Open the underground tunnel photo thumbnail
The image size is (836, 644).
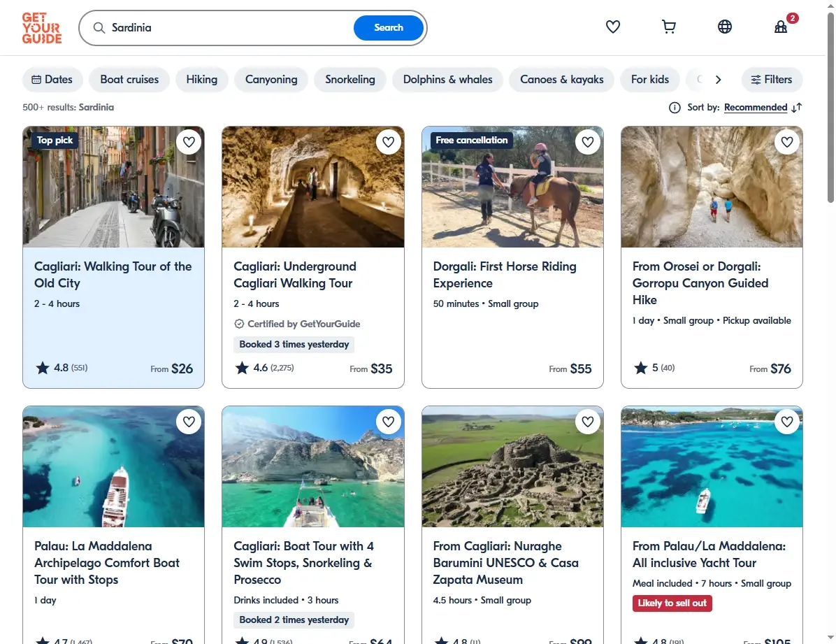click(313, 187)
